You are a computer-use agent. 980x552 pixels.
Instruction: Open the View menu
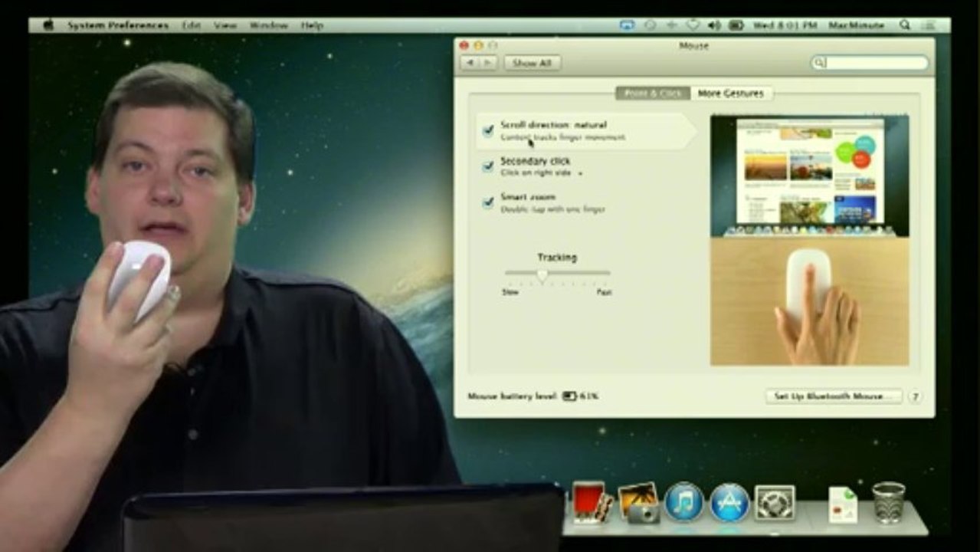(225, 25)
